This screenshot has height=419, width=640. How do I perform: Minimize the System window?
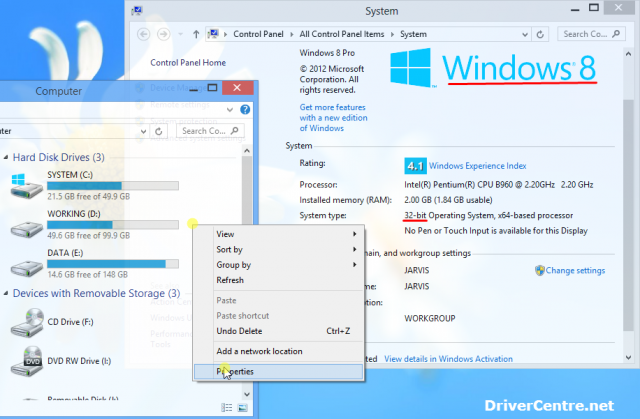pos(575,9)
